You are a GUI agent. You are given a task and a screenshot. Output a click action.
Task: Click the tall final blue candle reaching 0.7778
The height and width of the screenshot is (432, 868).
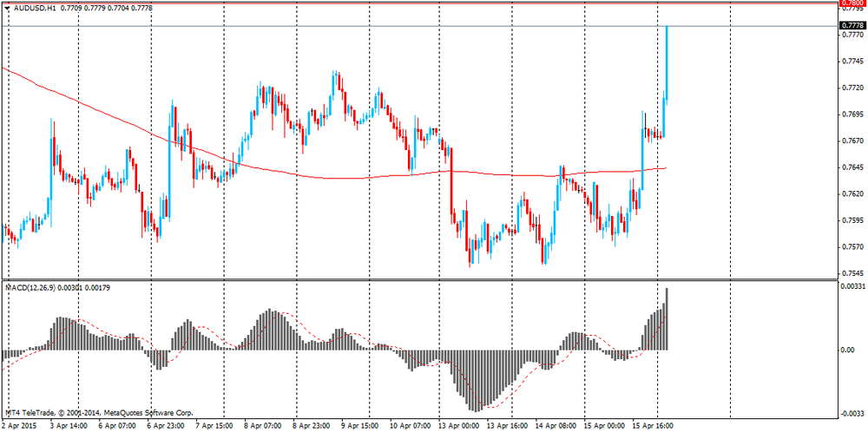(x=667, y=61)
